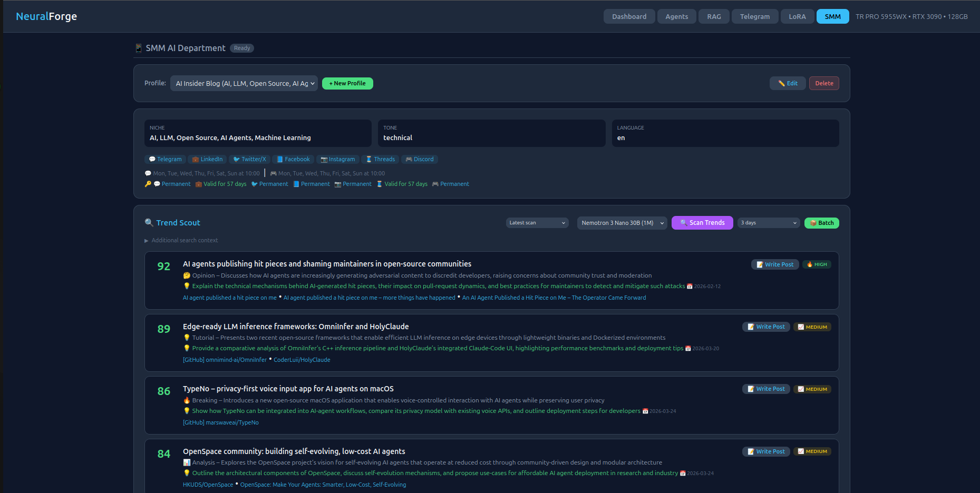
Task: Start Scan Trends
Action: click(x=702, y=223)
